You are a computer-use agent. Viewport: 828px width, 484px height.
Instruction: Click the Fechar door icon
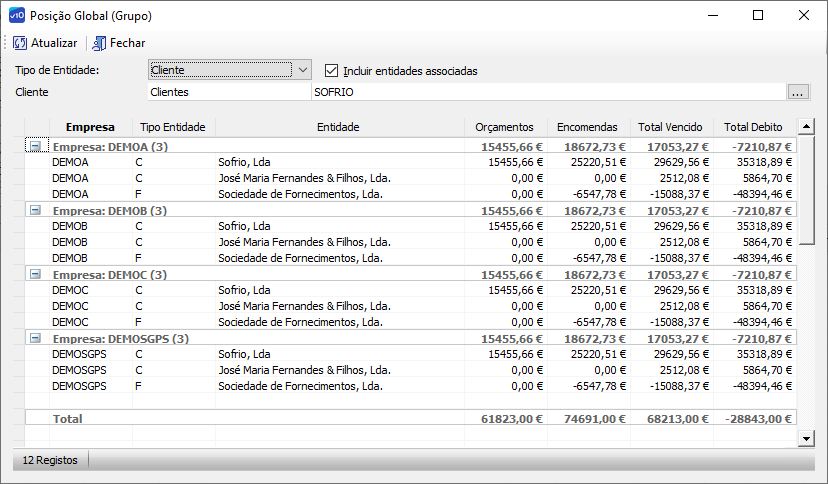click(x=99, y=43)
